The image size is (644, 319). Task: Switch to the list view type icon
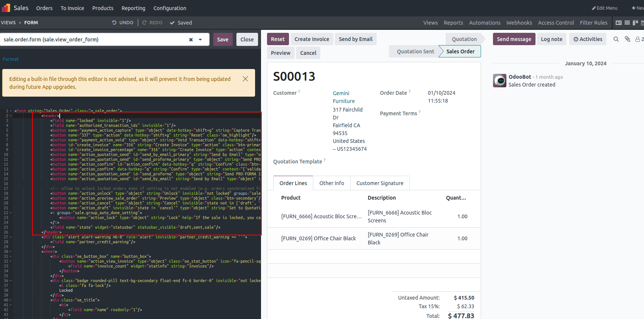(x=627, y=23)
